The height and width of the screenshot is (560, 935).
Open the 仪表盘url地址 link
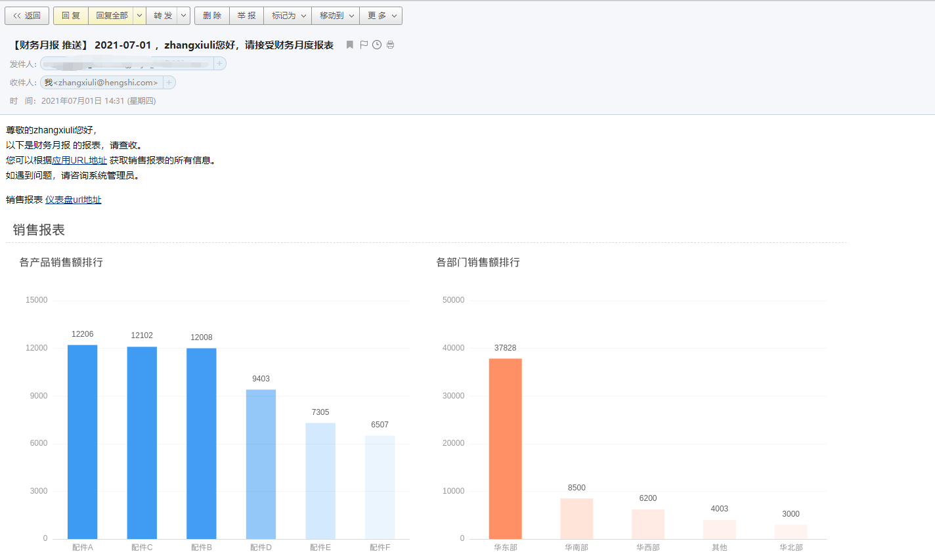click(x=74, y=200)
